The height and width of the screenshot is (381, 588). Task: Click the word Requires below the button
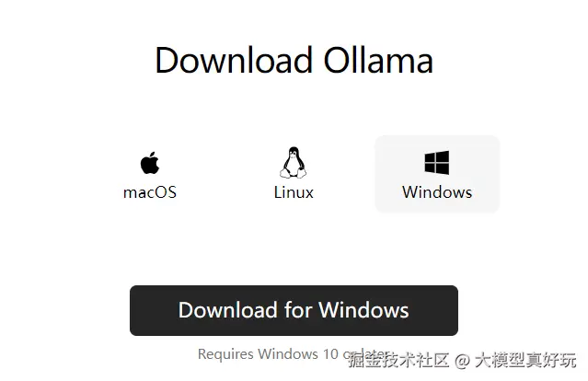coord(225,354)
